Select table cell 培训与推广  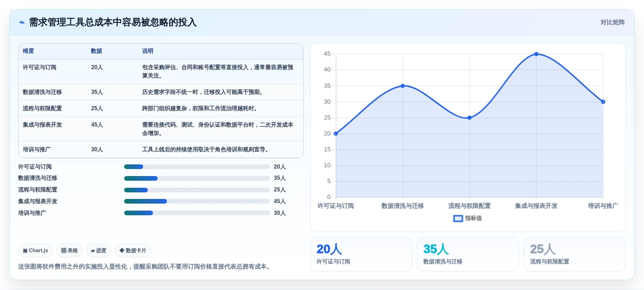[x=37, y=149]
